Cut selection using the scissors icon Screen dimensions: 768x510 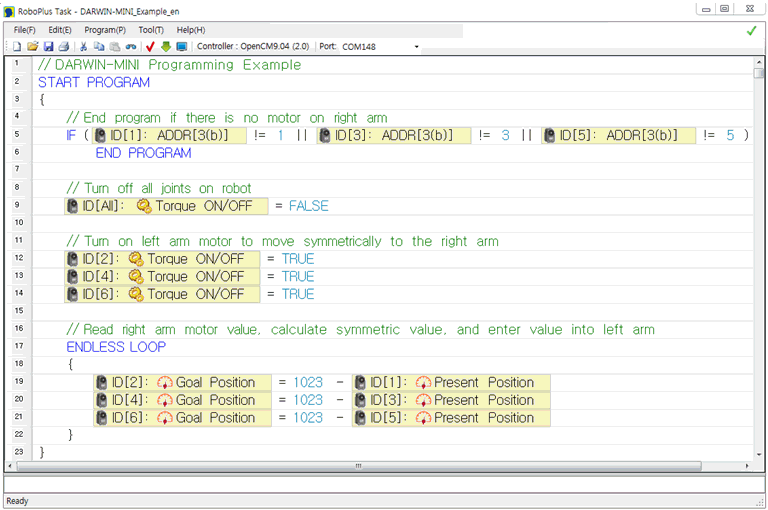click(x=84, y=47)
